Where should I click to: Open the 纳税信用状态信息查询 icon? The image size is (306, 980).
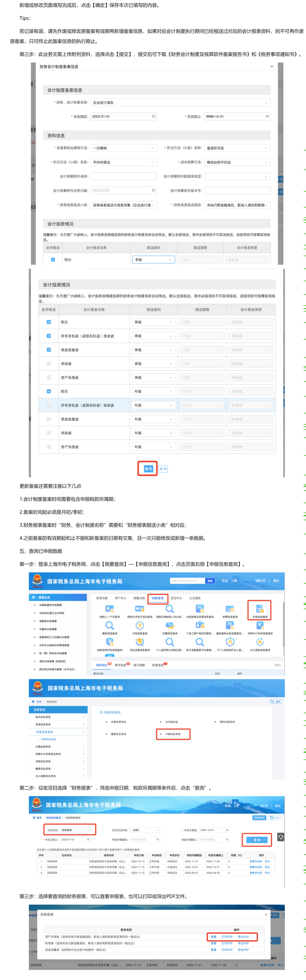[110, 642]
